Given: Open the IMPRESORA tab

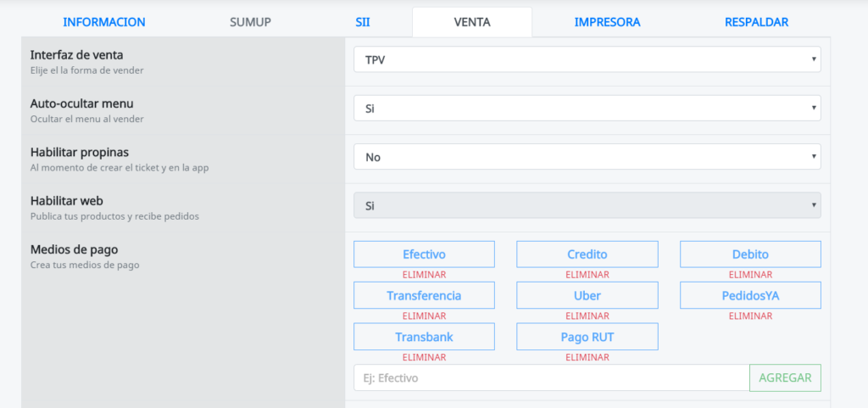Looking at the screenshot, I should [x=607, y=22].
